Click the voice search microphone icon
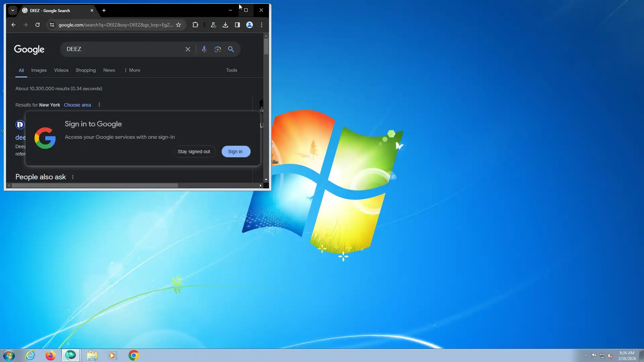644x362 pixels. pyautogui.click(x=204, y=49)
